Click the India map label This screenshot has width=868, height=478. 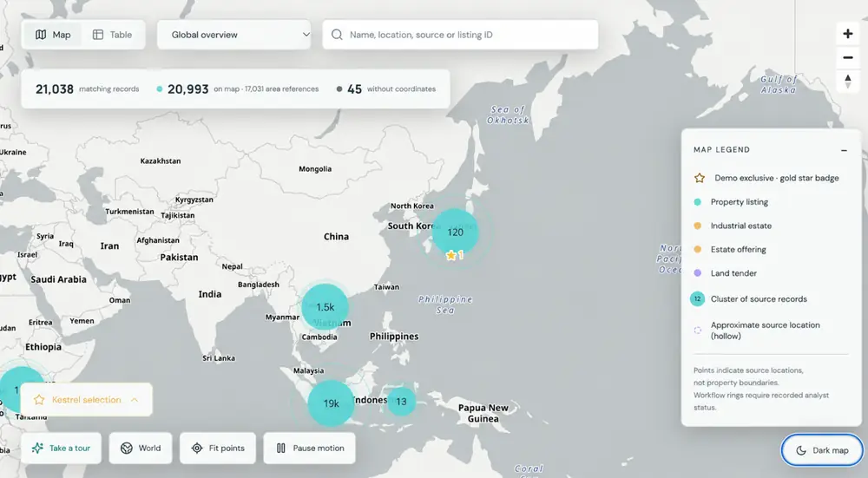210,294
